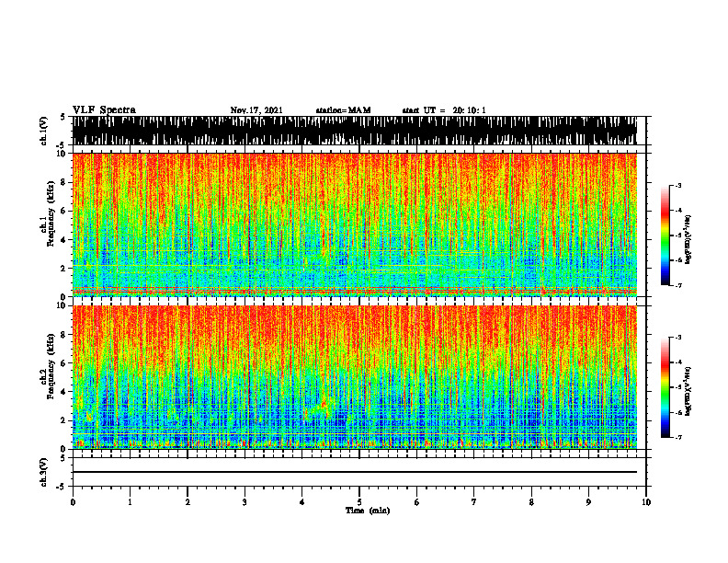Click the ch.1 frequency tick label "6"
This screenshot has height=563, width=728.
63,211
